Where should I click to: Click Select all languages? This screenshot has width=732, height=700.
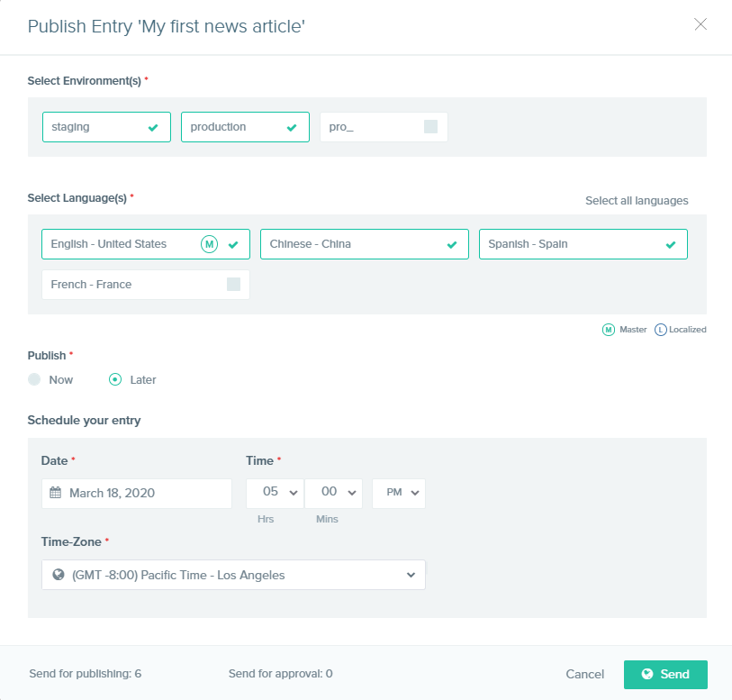pos(636,200)
